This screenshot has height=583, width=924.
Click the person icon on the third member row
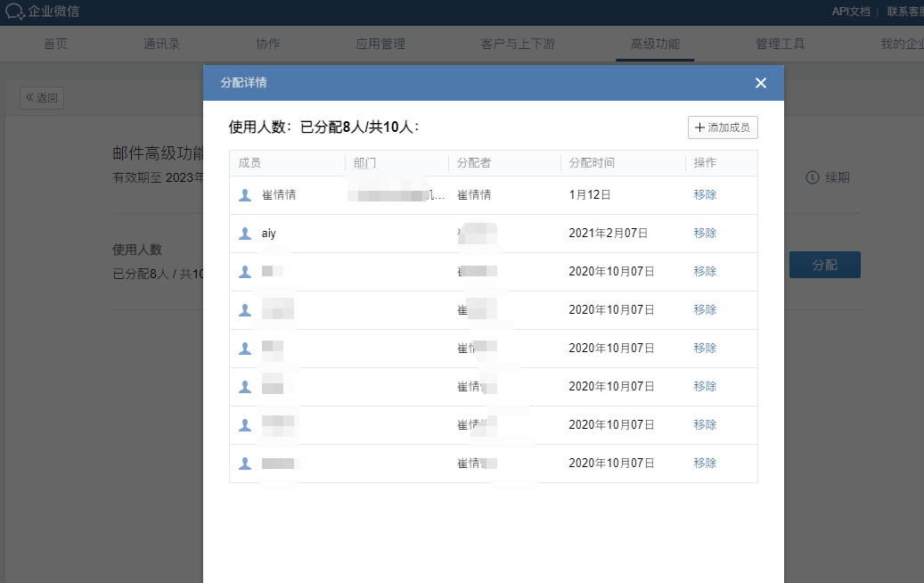[244, 270]
